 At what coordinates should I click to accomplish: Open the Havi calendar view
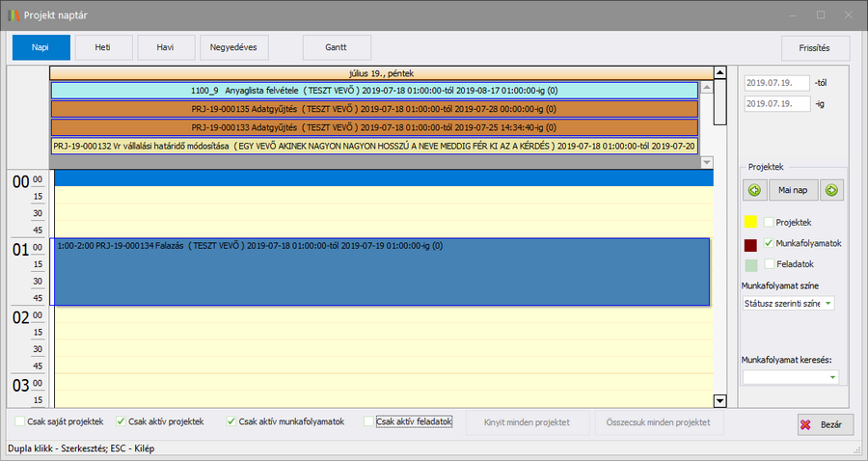click(166, 47)
